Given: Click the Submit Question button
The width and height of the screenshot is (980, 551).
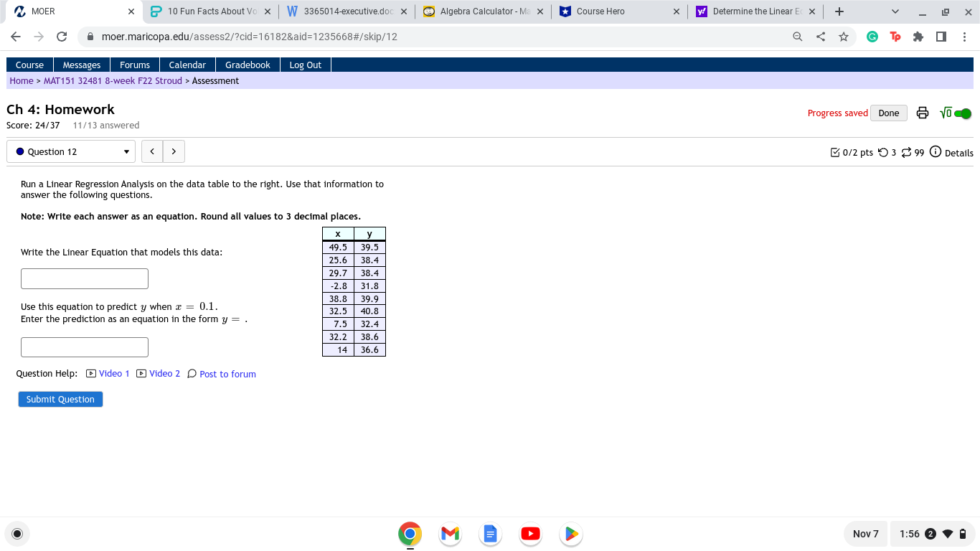Looking at the screenshot, I should pos(60,399).
